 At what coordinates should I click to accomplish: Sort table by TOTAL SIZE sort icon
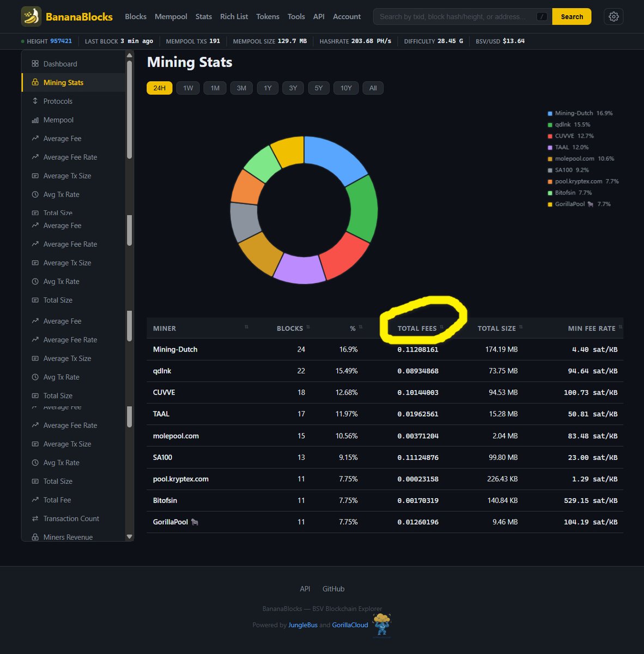520,327
